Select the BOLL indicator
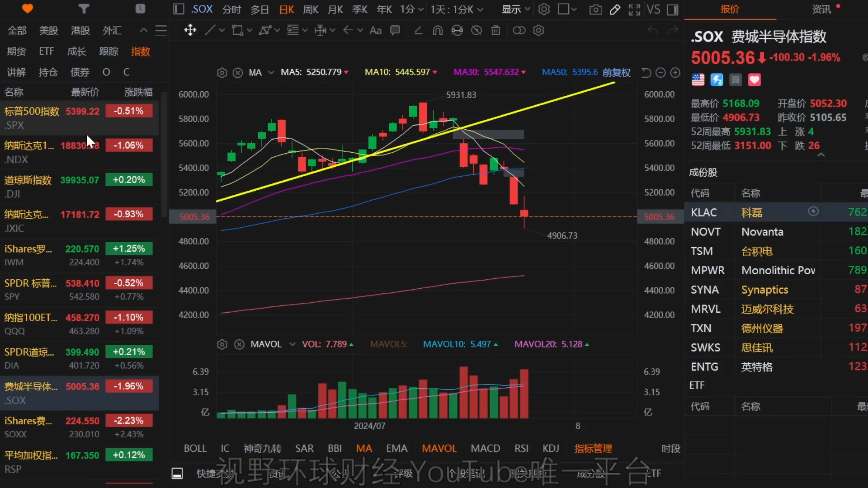 coord(195,448)
